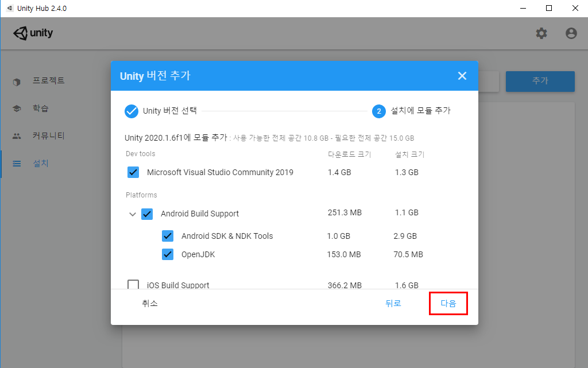
Task: Open the 프로젝트 section
Action: (x=48, y=80)
